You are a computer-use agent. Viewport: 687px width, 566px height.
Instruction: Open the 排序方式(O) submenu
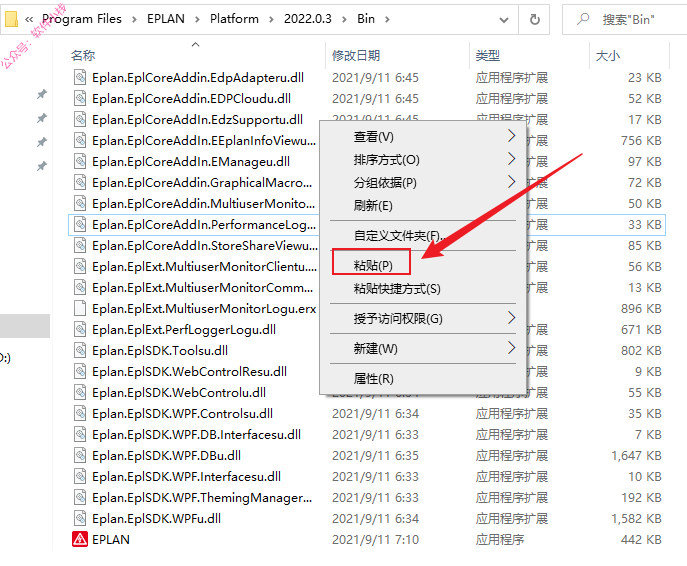(x=423, y=159)
